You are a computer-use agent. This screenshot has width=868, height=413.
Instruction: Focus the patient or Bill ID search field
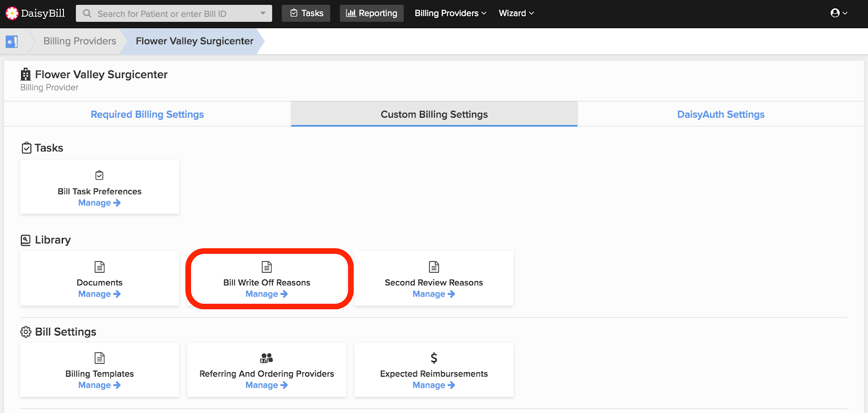tap(174, 14)
